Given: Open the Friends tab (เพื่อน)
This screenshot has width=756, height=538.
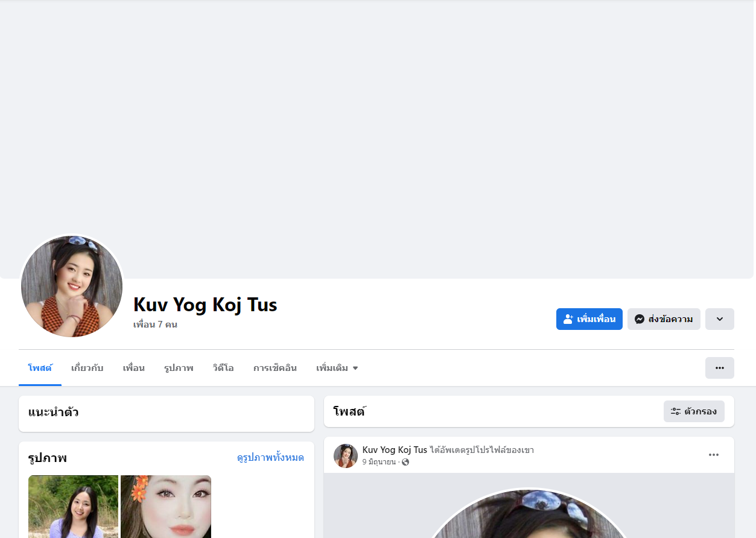Looking at the screenshot, I should 134,368.
